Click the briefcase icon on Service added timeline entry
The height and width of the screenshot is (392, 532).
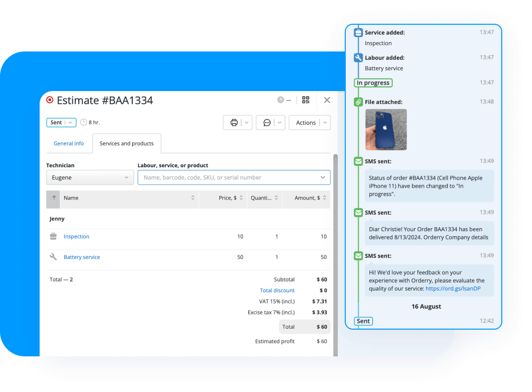click(x=358, y=32)
